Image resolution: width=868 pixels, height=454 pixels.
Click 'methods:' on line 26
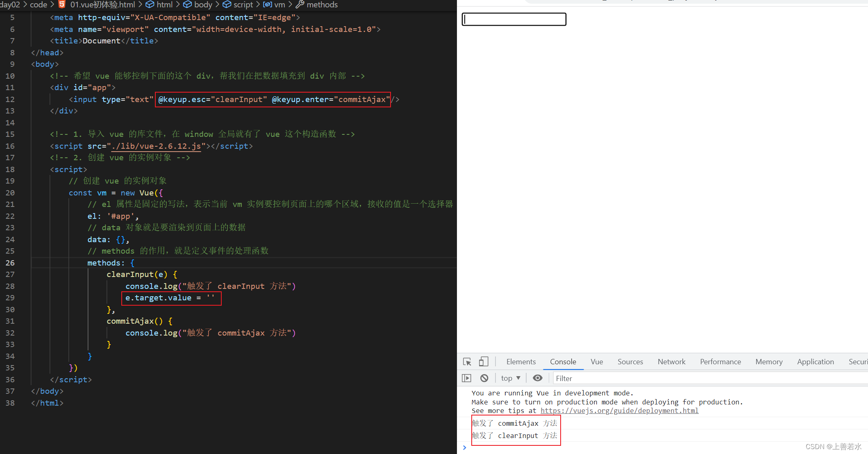click(x=106, y=263)
